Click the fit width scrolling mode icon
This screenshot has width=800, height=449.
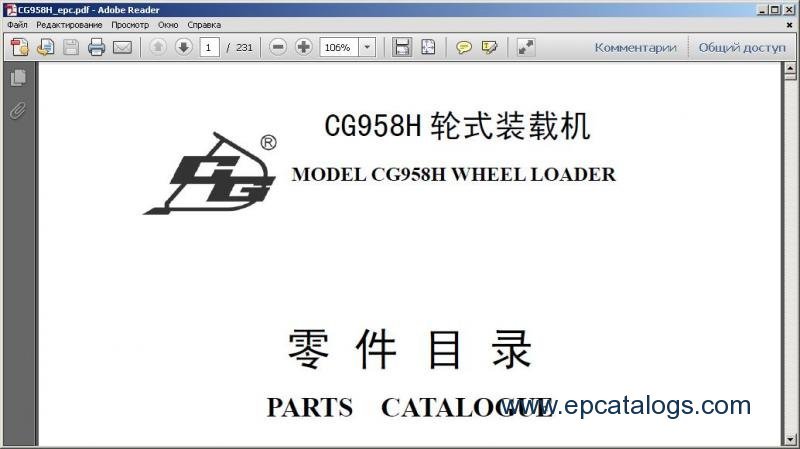pos(402,47)
